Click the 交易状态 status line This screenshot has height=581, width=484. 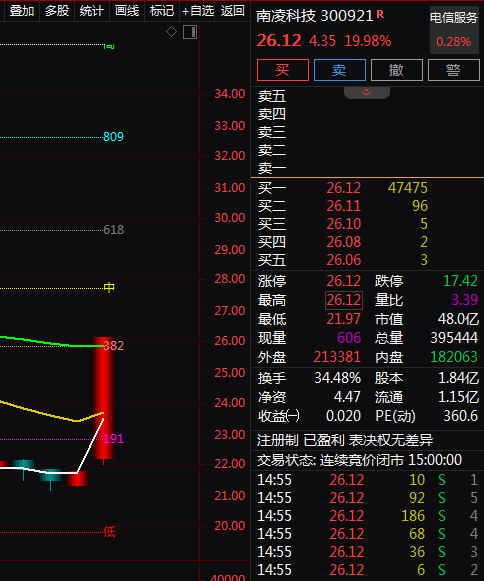[x=359, y=460]
